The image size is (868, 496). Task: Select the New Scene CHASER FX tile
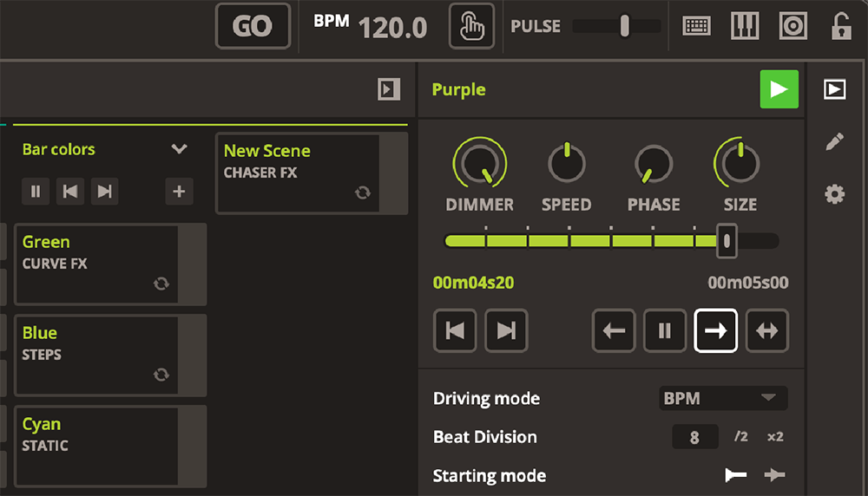click(298, 173)
